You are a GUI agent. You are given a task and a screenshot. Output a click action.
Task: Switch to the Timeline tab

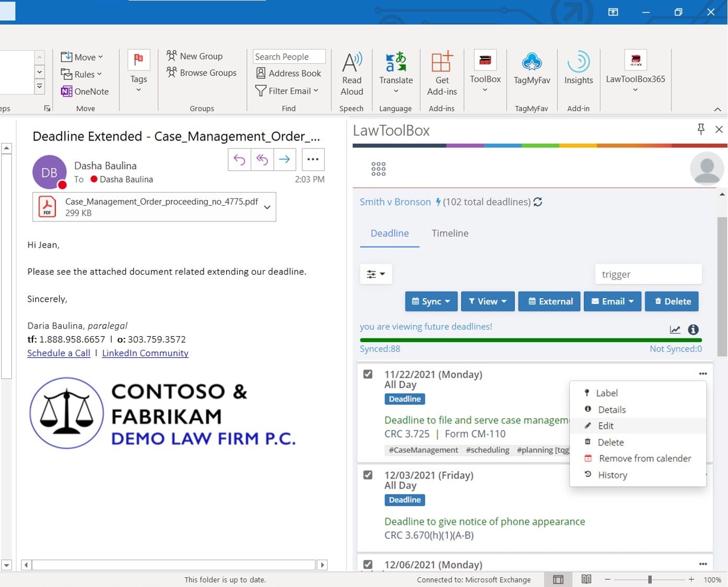[x=450, y=233]
